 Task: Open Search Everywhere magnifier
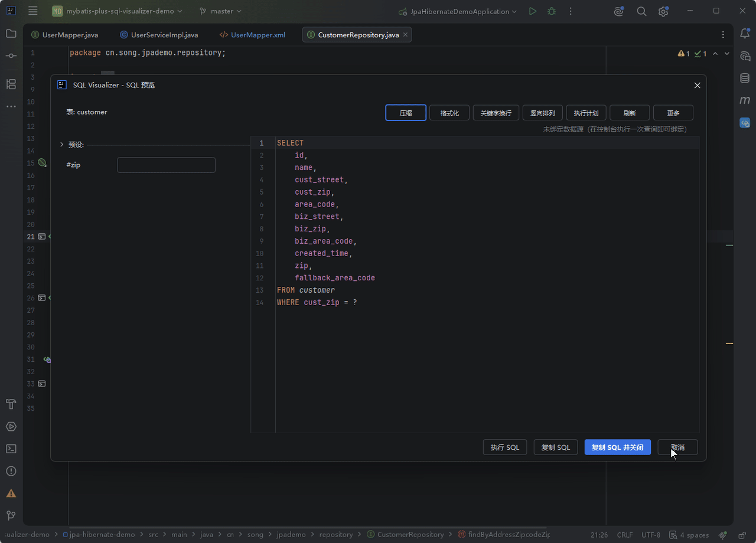(x=641, y=11)
